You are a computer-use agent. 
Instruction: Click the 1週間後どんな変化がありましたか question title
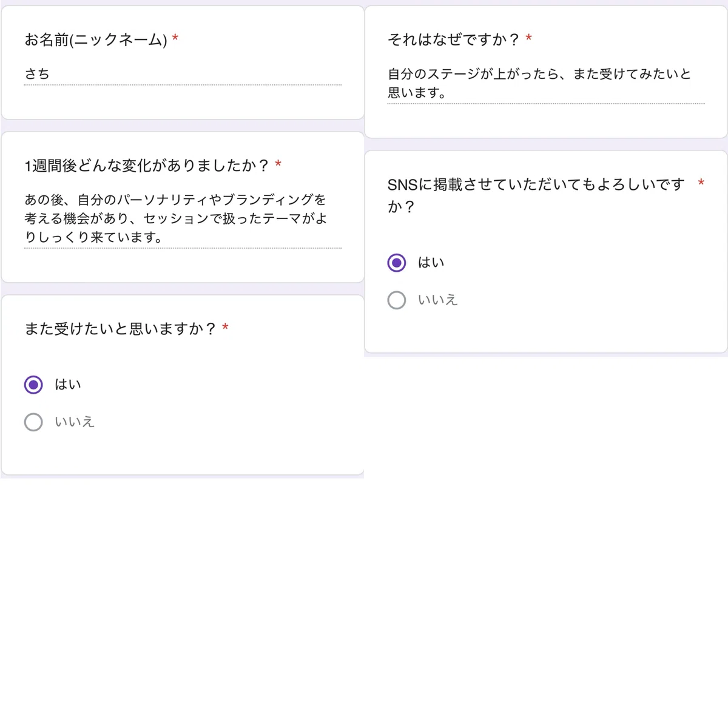tap(146, 166)
